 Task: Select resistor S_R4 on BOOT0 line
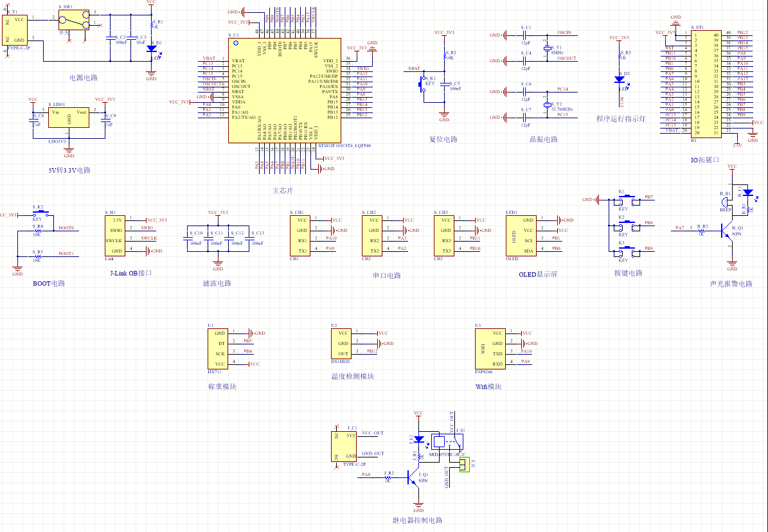[37, 230]
